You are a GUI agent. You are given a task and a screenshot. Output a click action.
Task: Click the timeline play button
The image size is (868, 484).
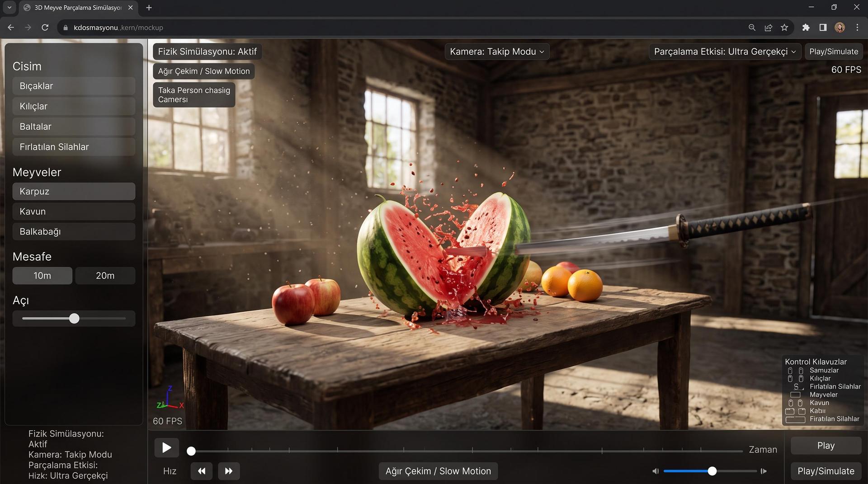coord(166,447)
